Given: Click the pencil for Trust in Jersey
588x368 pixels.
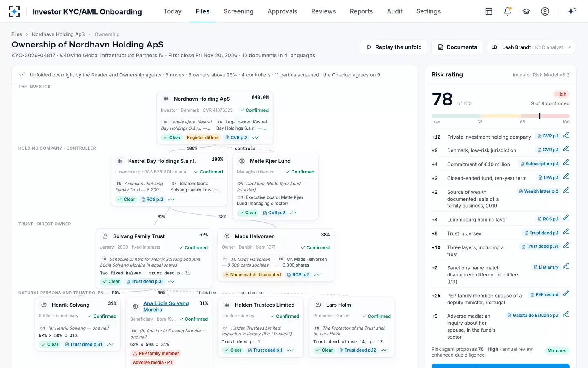Looking at the screenshot, I should (566, 232).
